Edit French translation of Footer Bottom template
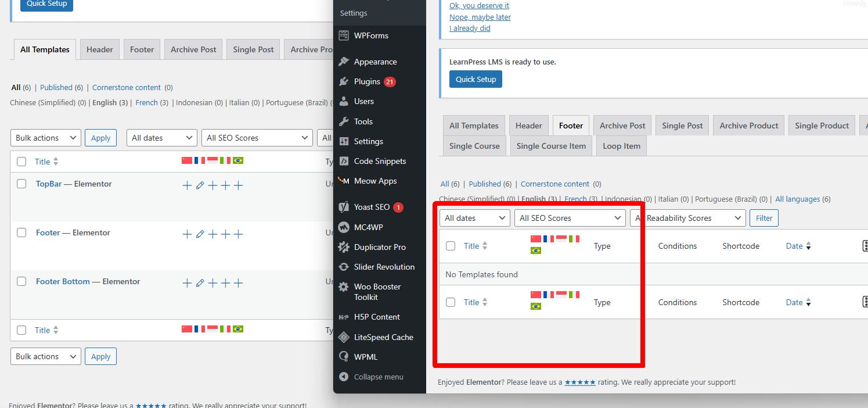This screenshot has height=408, width=868. 200,283
